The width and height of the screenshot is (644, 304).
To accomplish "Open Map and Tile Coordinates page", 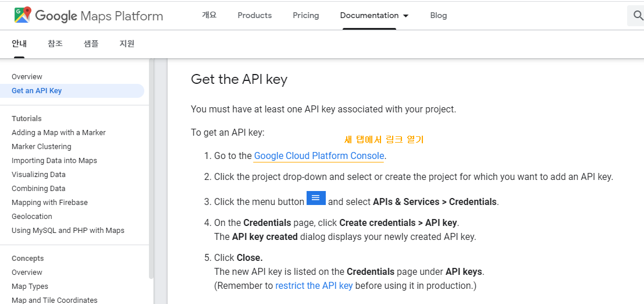I will pos(54,300).
